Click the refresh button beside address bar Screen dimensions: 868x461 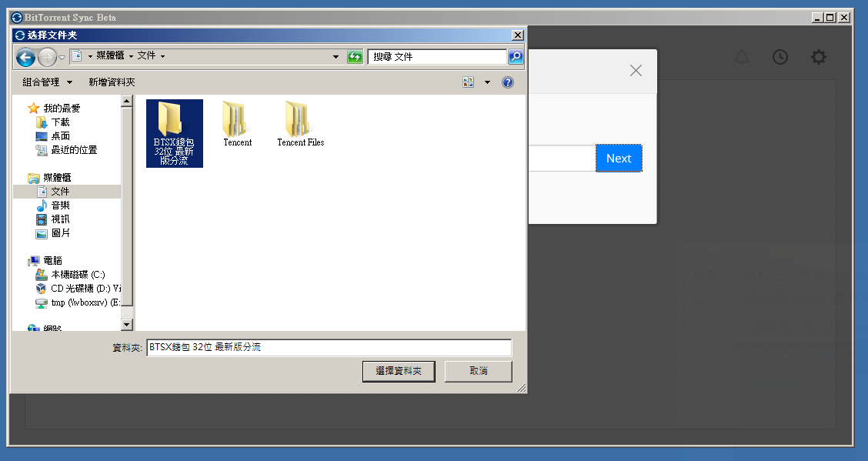[355, 56]
